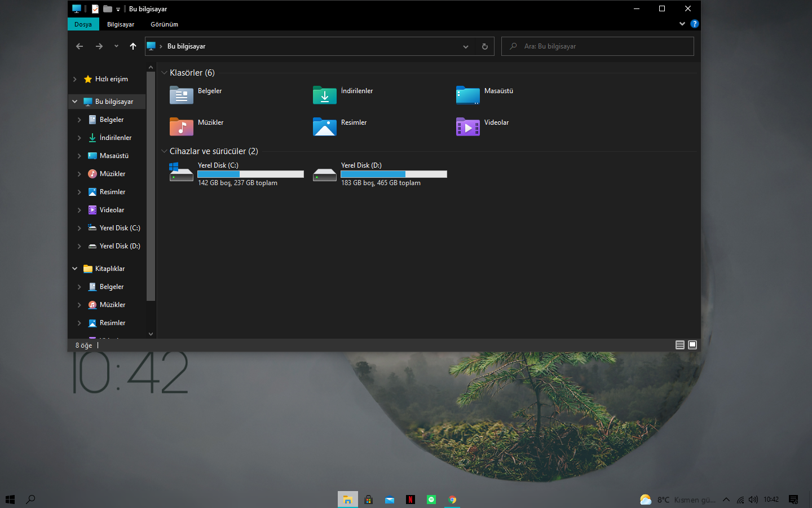Select the Resimler folder icon in the Klasörler group
Screen dimensions: 812x508
[x=325, y=126]
